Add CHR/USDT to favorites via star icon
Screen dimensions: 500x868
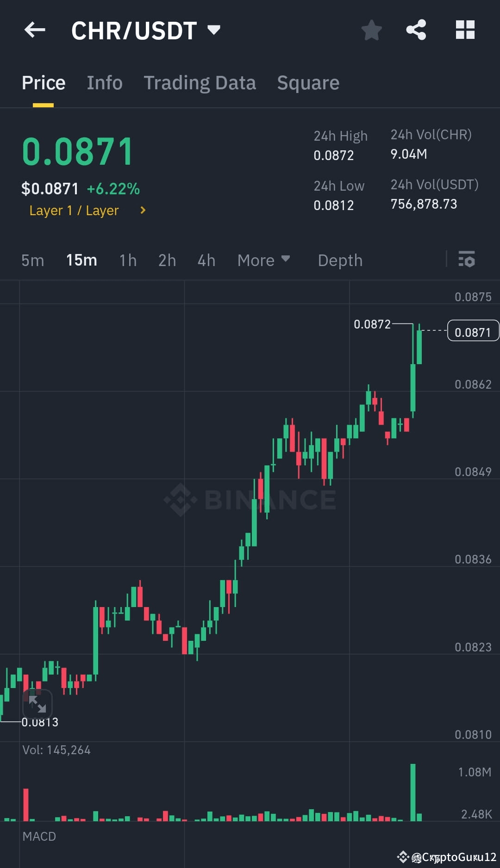pyautogui.click(x=371, y=30)
